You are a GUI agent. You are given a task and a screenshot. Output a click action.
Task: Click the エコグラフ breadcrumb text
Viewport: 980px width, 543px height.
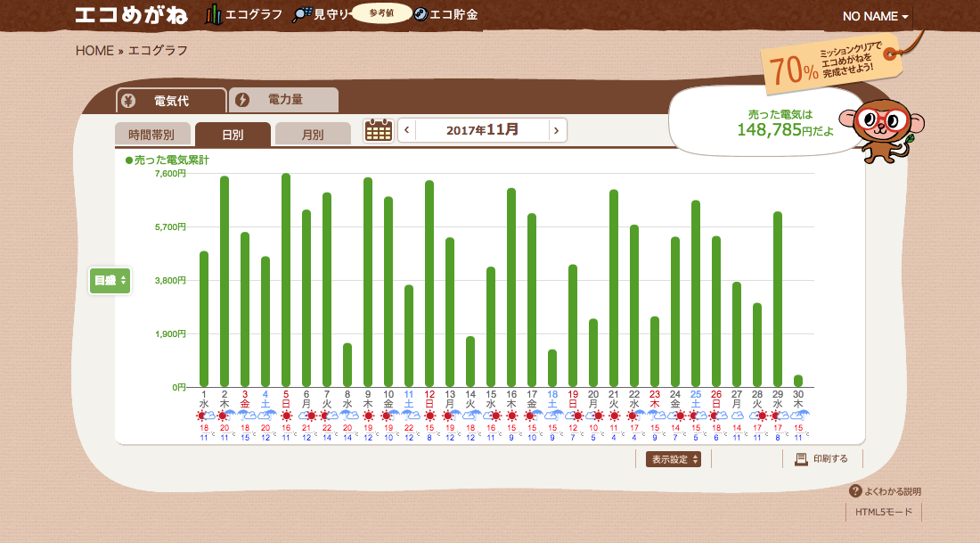point(158,51)
